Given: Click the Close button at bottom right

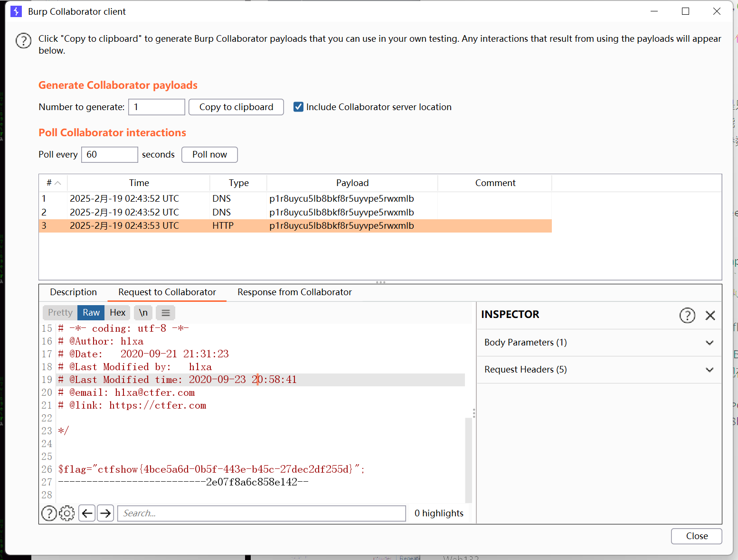Looking at the screenshot, I should point(697,536).
